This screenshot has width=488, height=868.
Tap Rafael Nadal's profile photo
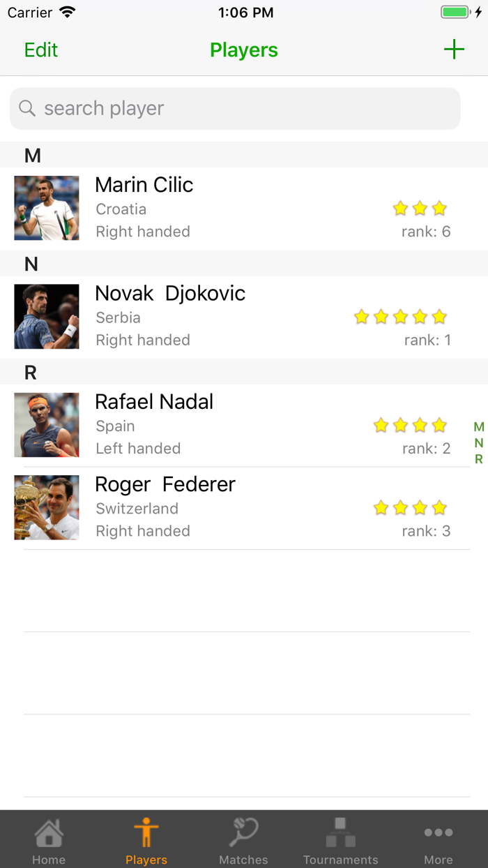coord(46,424)
